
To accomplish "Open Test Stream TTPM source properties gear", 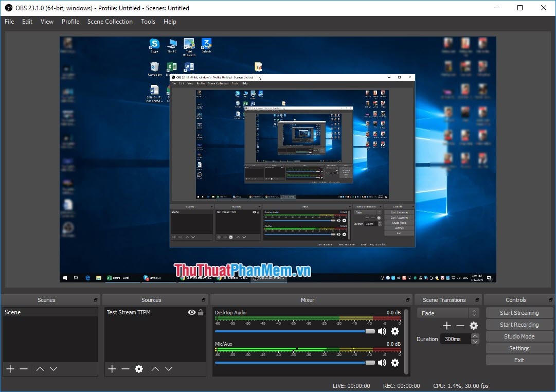I will (138, 369).
